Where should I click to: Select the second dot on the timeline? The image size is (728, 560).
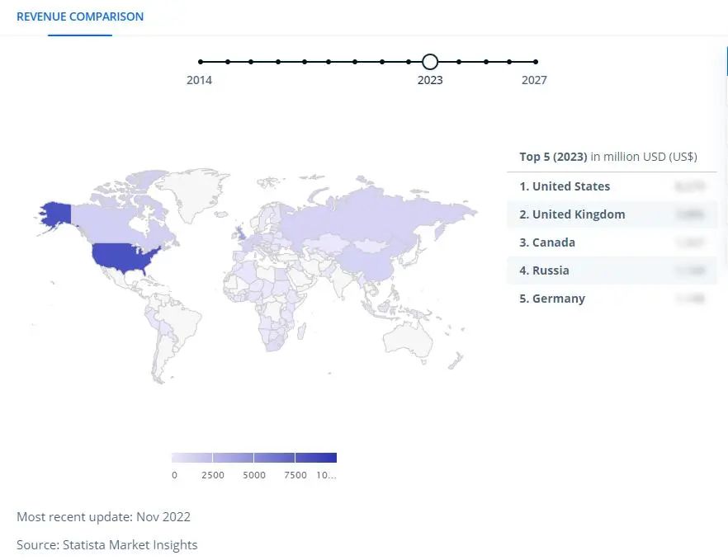[228, 62]
